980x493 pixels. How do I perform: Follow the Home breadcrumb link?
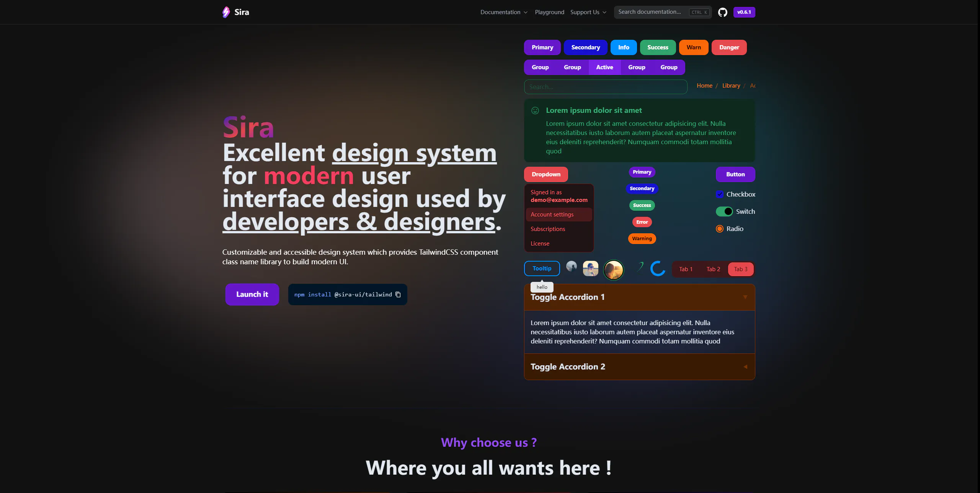coord(704,86)
